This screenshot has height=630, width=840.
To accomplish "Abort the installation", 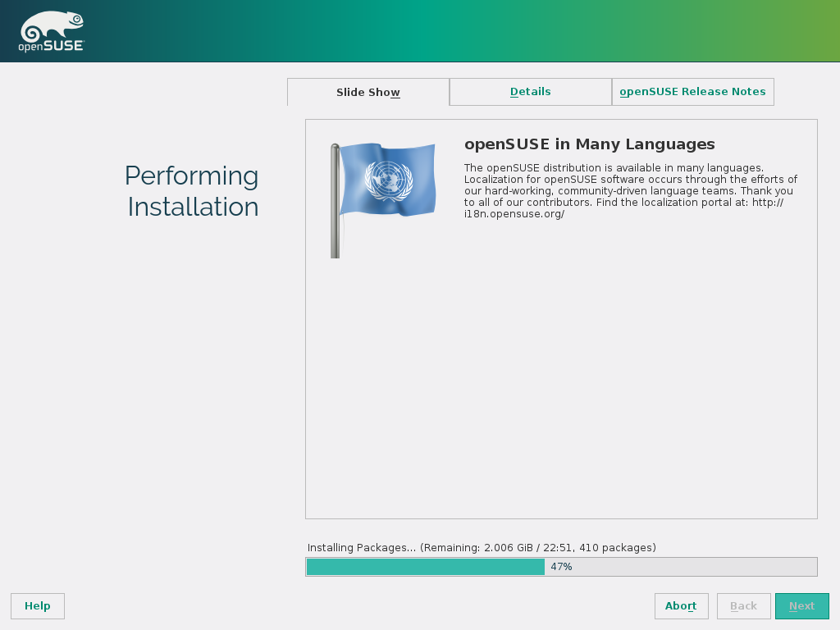I will pyautogui.click(x=681, y=606).
